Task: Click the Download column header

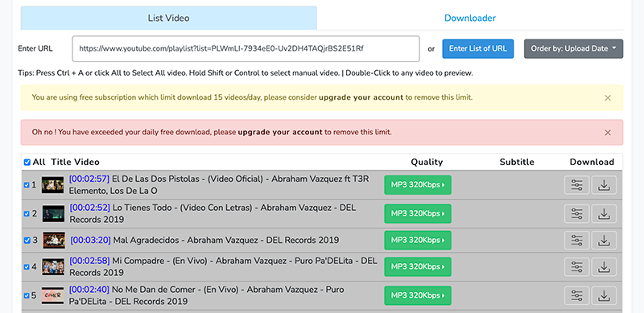Action: (592, 163)
